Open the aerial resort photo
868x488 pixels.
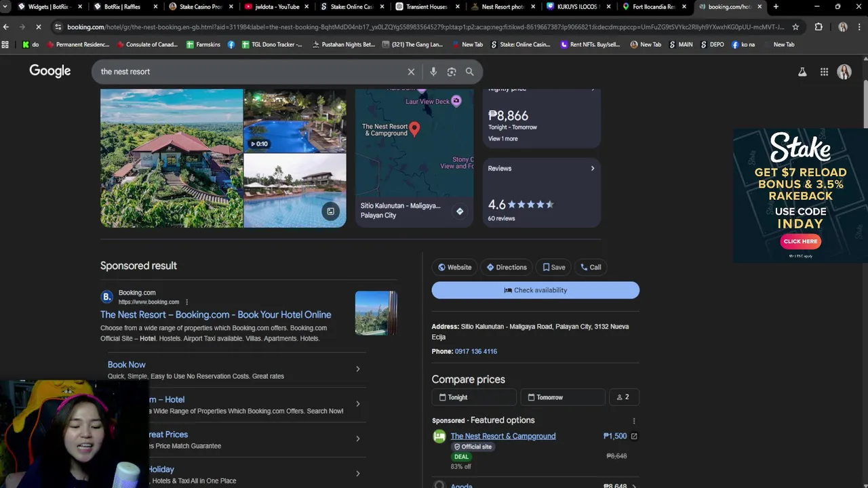(172, 158)
